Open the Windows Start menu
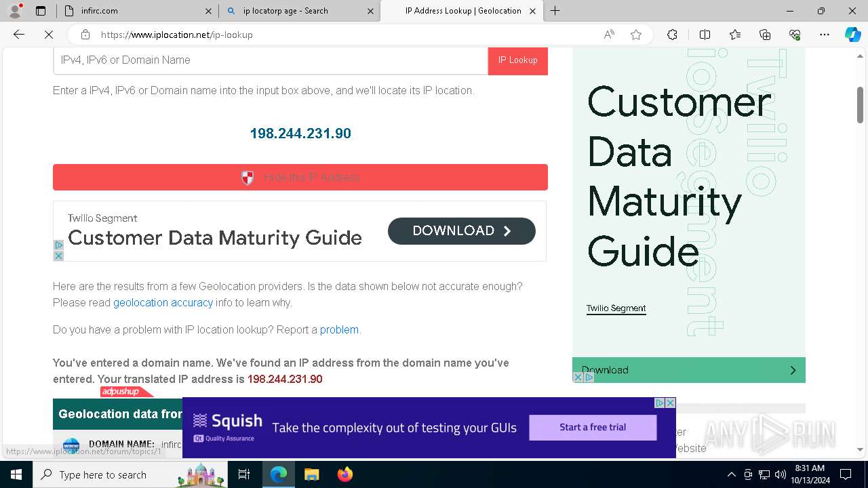The height and width of the screenshot is (488, 868). pos(16,474)
